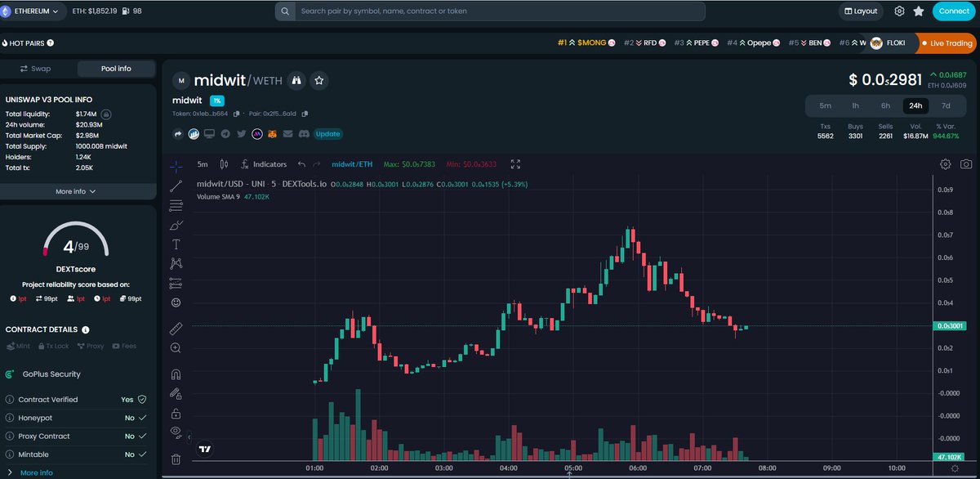Open the Twitter link icon
980x479 pixels.
(241, 133)
